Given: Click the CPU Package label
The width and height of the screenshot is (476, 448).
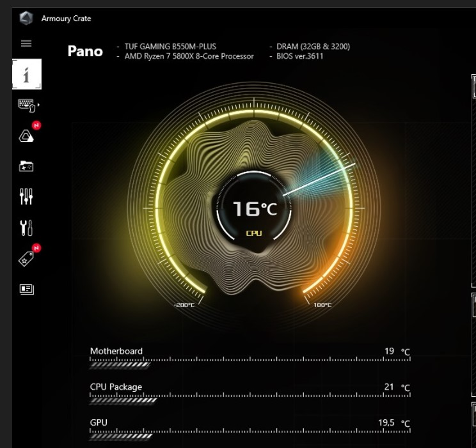Looking at the screenshot, I should (116, 387).
